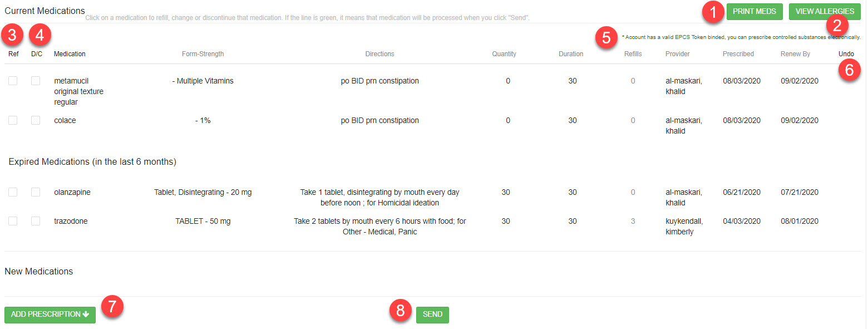Viewport: 868px width, 329px height.
Task: Check the Ref checkbox for metamucil
Action: coord(12,81)
